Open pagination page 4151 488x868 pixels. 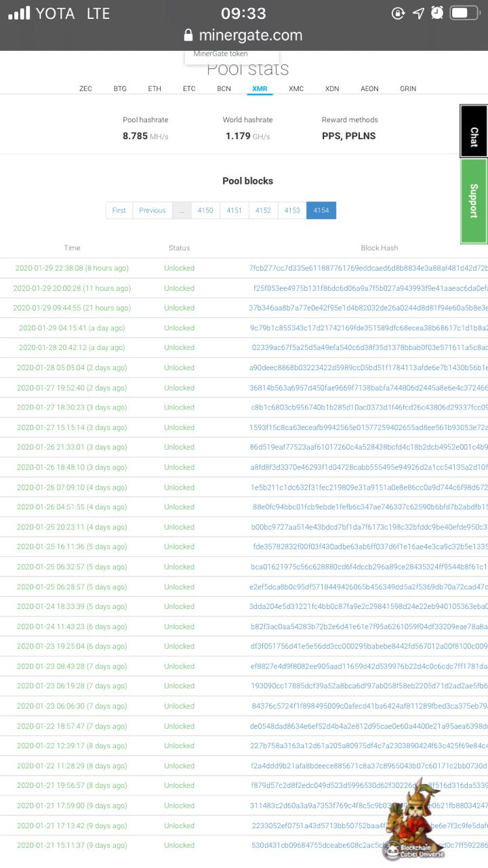(235, 210)
